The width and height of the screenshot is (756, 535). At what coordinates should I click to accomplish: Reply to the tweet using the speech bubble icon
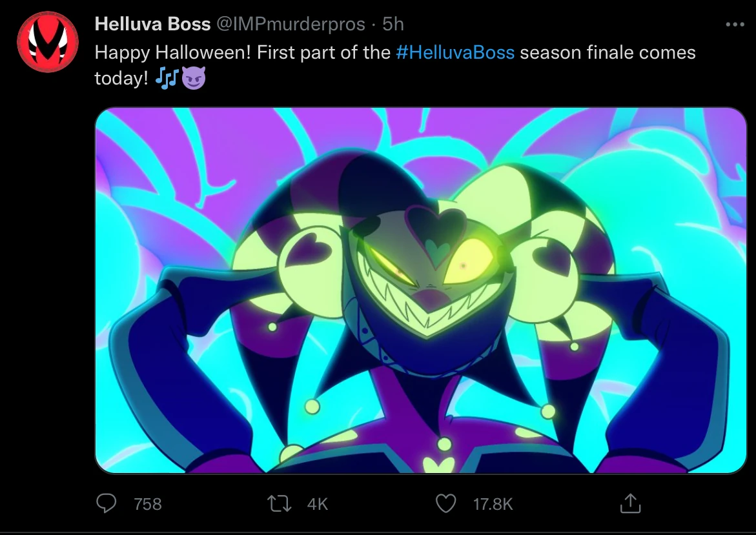107,504
